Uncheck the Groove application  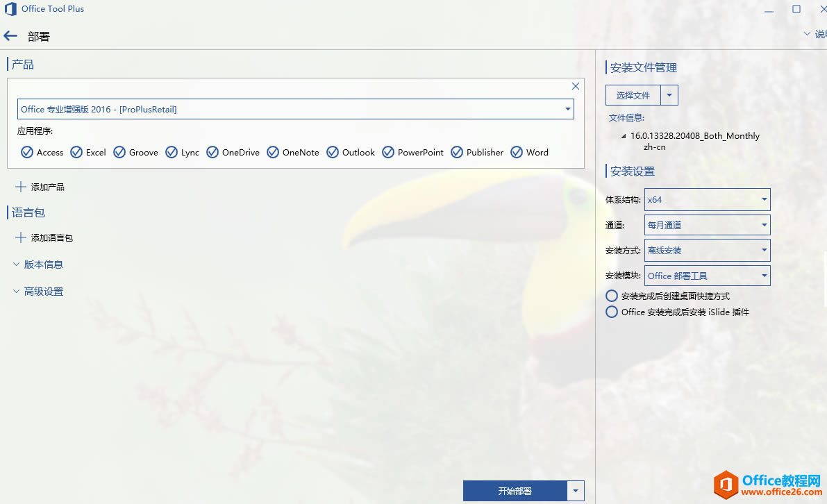[x=119, y=152]
